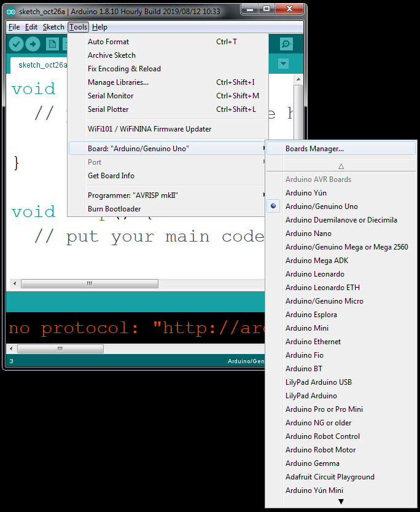Screen dimensions: 420x512
Task: Select Arduino Yún Mini board
Action: [342, 490]
